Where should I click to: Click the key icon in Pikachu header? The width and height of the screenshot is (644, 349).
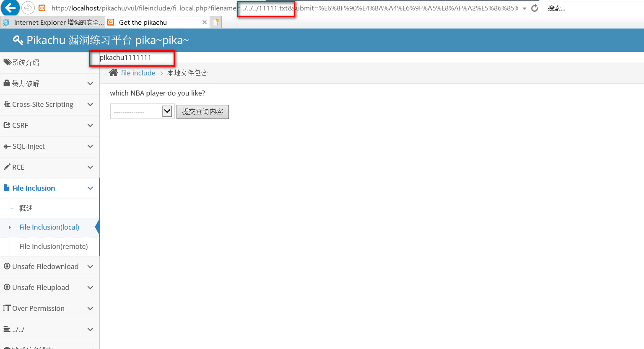pos(18,40)
